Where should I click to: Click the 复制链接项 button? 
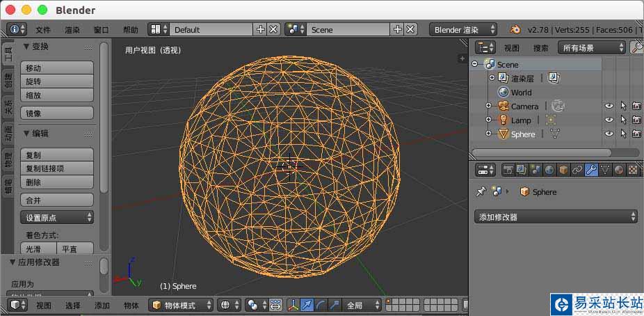tap(56, 168)
